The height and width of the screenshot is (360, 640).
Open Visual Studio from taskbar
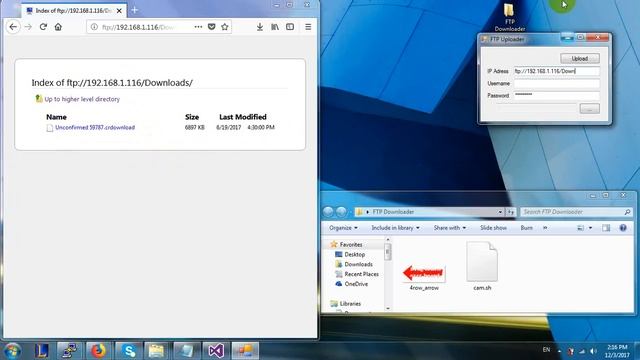coord(216,351)
